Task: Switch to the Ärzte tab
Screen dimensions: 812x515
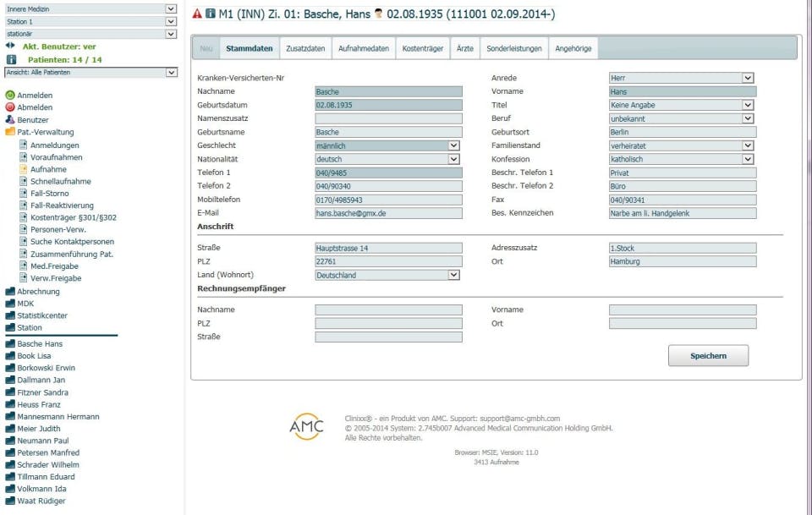Action: [465, 48]
